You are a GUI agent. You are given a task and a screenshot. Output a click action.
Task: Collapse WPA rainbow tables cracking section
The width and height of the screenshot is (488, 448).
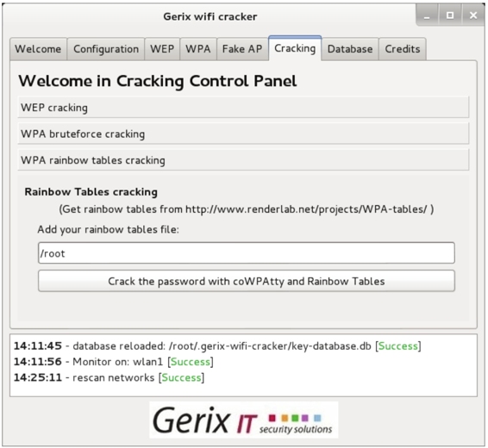click(x=243, y=160)
